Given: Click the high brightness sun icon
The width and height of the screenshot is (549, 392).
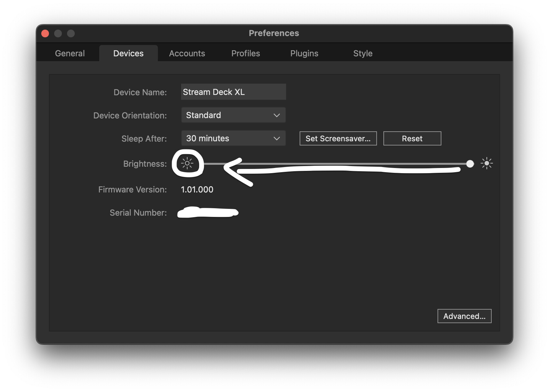Looking at the screenshot, I should pos(486,163).
